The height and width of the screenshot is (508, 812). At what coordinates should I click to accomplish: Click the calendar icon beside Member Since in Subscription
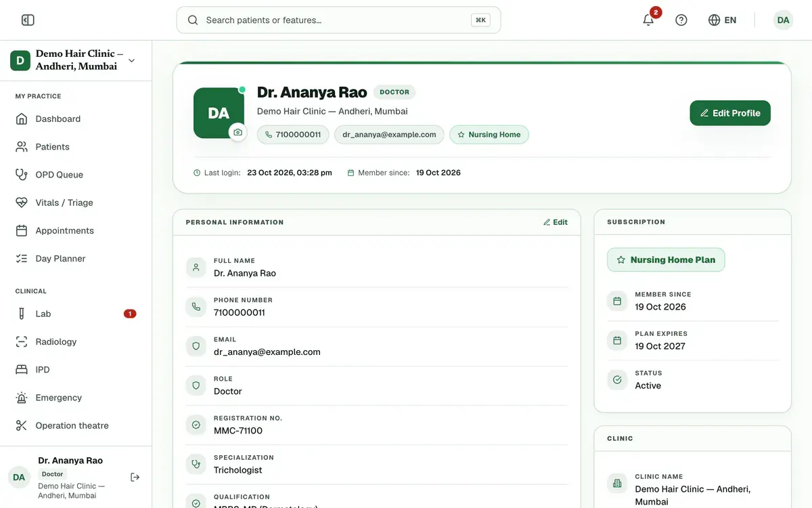[x=617, y=301]
